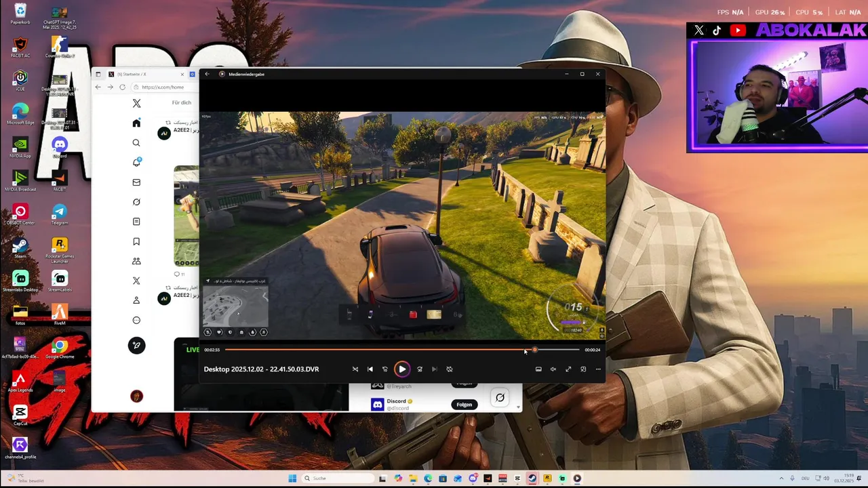Image resolution: width=868 pixels, height=488 pixels.
Task: Open Premium X icon in sidebar
Action: click(136, 281)
